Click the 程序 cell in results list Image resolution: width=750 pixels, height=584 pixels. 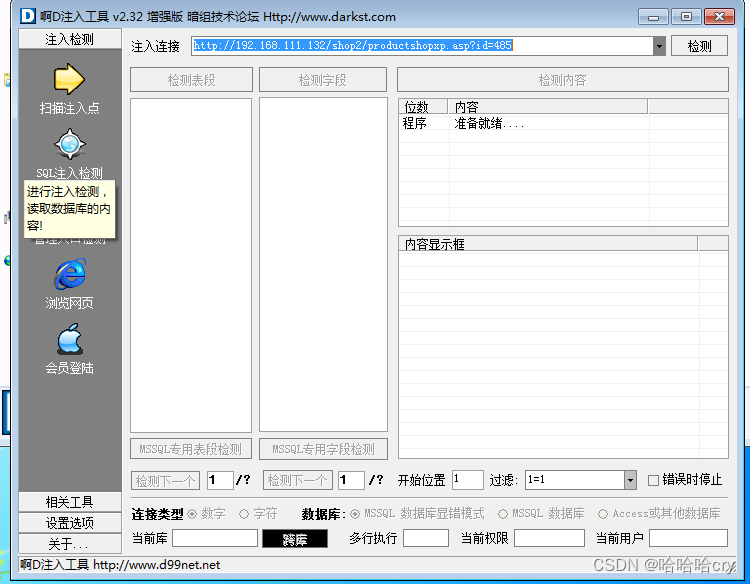pos(414,123)
